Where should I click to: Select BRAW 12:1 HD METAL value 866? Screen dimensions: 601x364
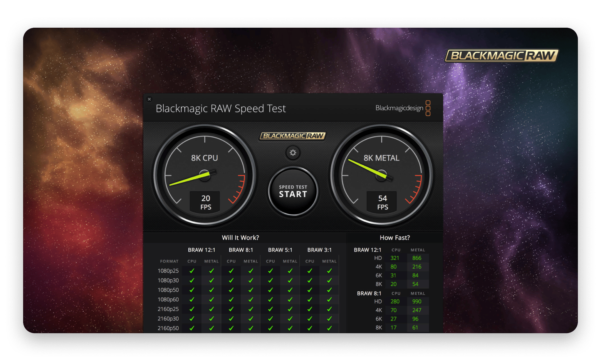417,258
